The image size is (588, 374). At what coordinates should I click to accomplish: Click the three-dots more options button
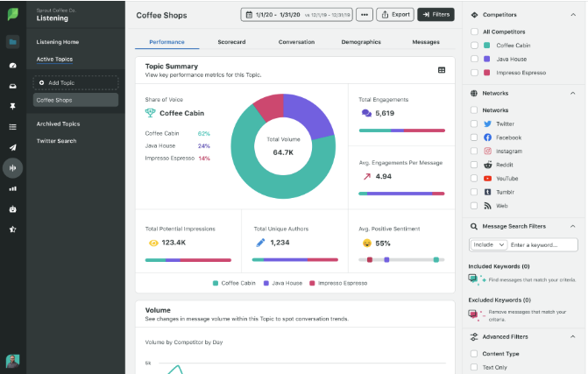pos(365,15)
